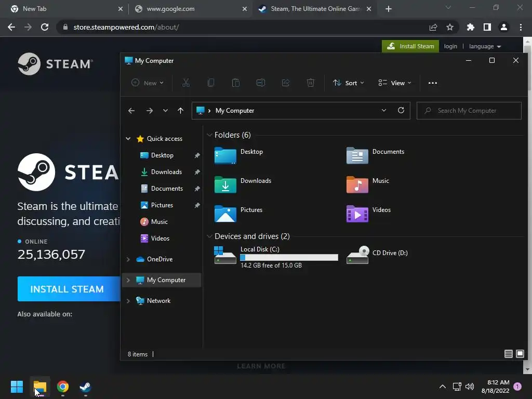Screen dimensions: 532x399
Task: Click the blue INSTALL STEAM button
Action: tap(69, 289)
